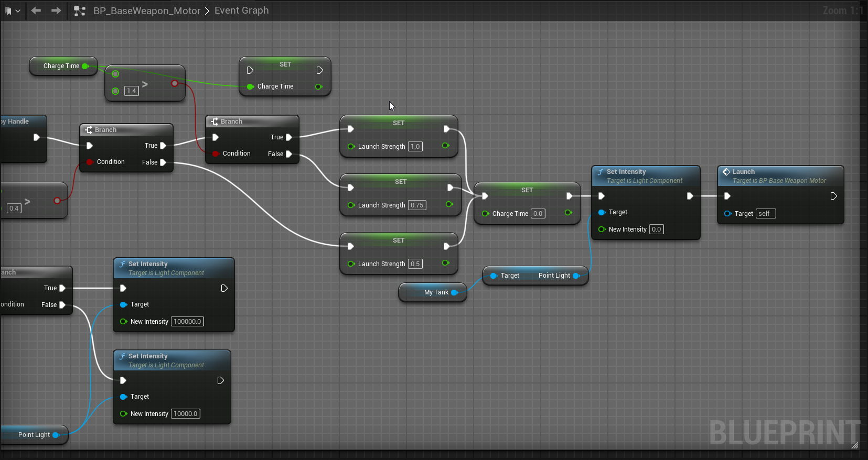Edit Launch Strength 1.0 value field

click(415, 147)
